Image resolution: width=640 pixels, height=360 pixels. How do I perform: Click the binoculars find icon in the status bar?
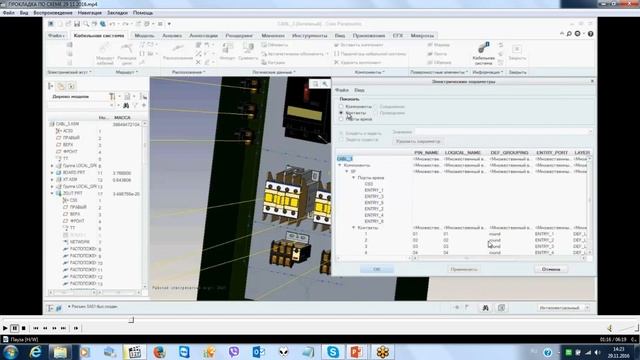click(x=485, y=308)
